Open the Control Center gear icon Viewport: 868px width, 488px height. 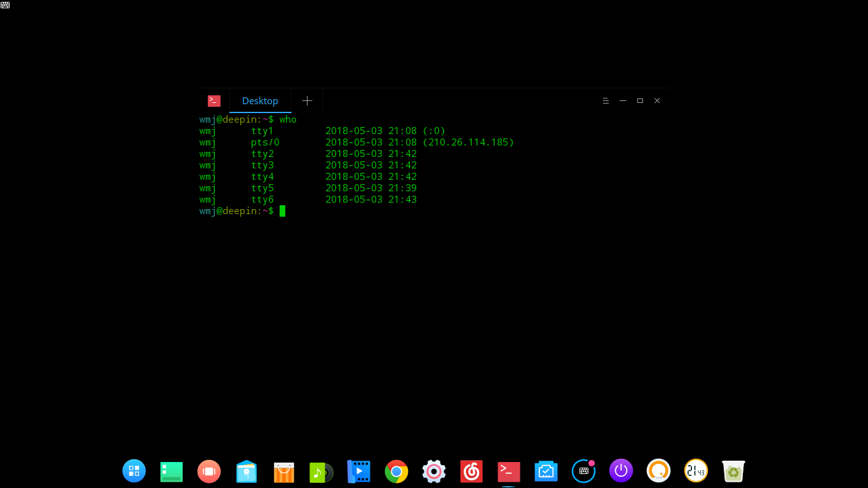pos(433,471)
